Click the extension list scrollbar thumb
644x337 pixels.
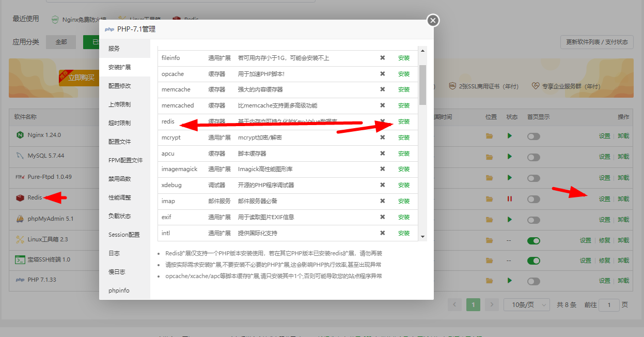[422, 85]
